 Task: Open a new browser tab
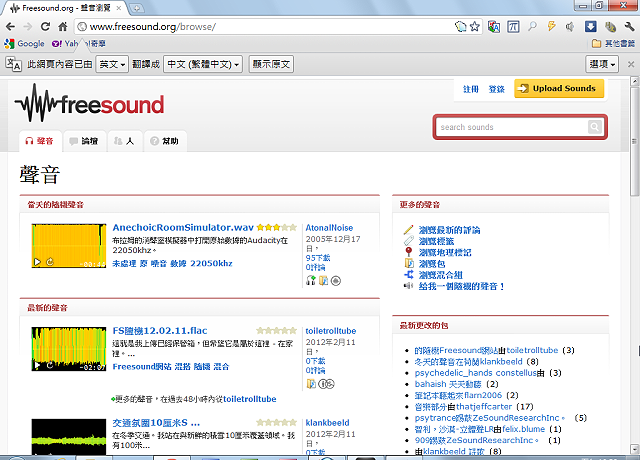(136, 8)
